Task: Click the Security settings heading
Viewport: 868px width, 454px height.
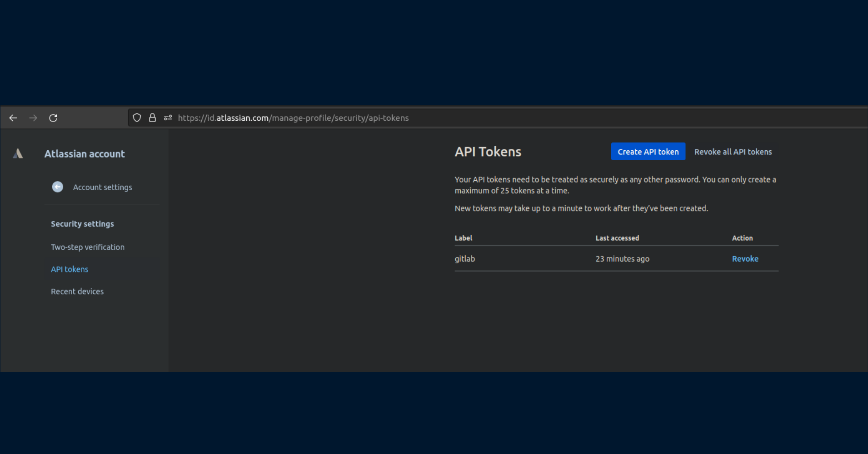Action: pos(82,224)
